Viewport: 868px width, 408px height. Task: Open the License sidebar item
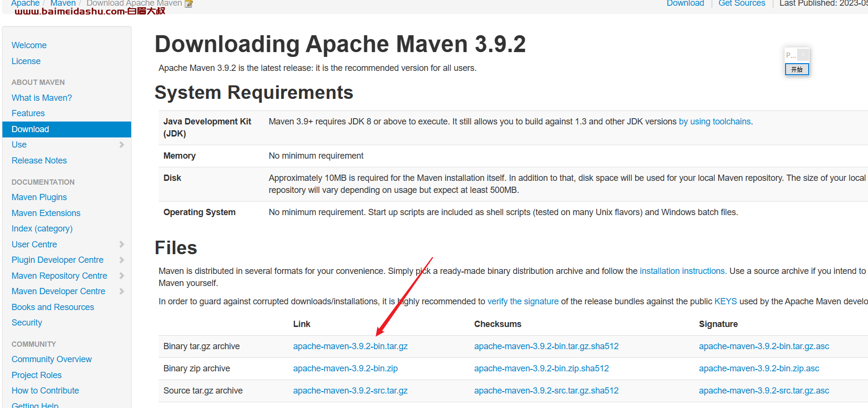click(26, 61)
